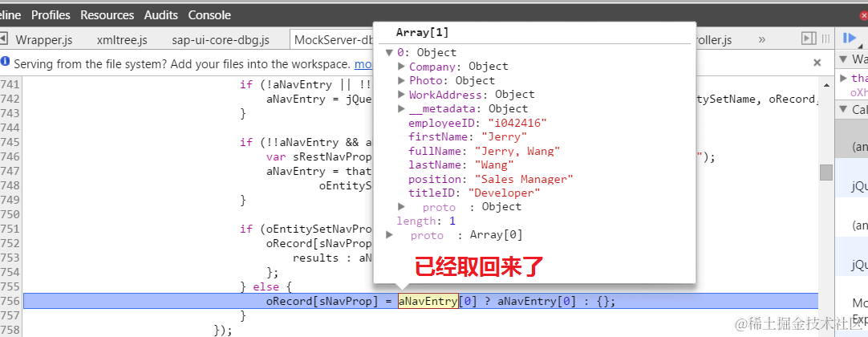The height and width of the screenshot is (337, 868).
Task: Switch to the xmltree.js file tab
Action: click(122, 40)
